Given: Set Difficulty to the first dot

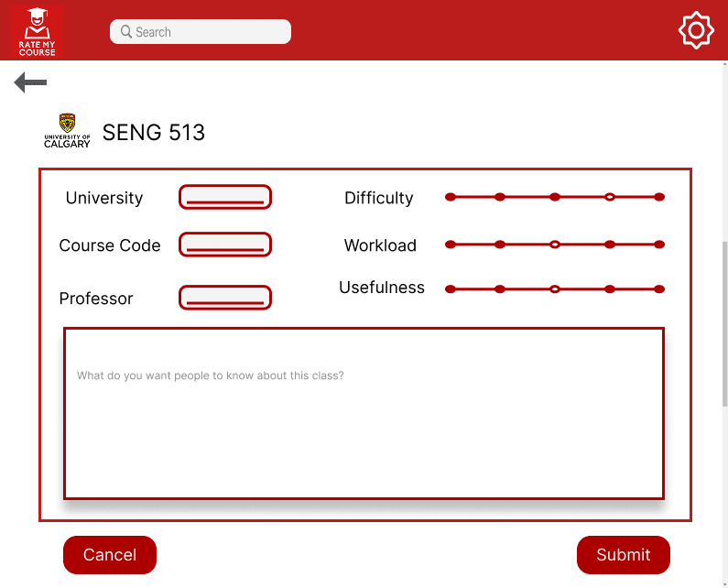Looking at the screenshot, I should point(450,197).
